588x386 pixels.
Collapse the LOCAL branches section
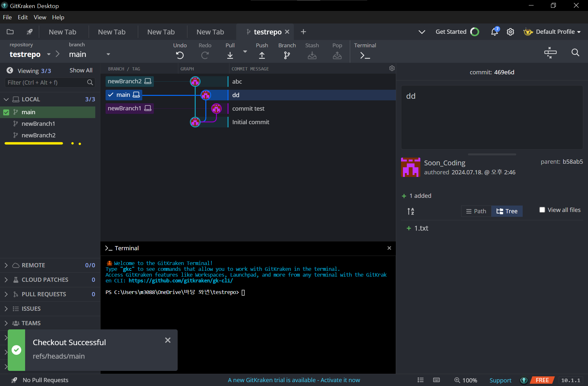click(6, 99)
